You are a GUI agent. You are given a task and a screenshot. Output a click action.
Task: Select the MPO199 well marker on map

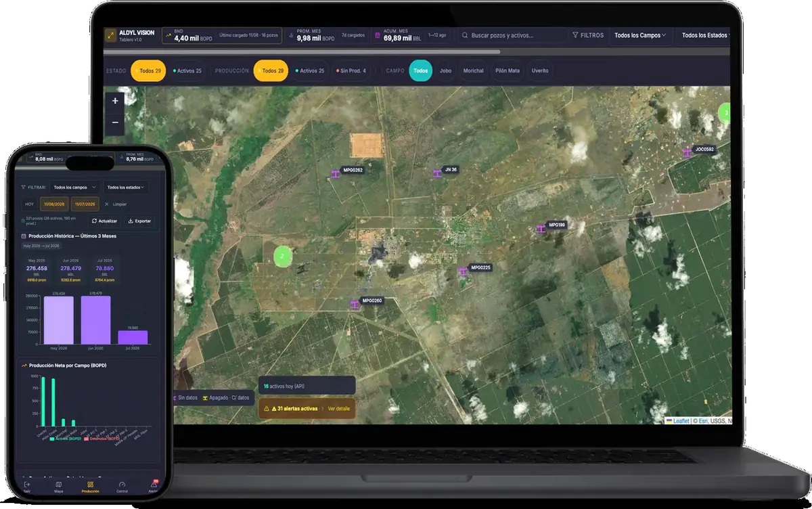click(x=540, y=229)
